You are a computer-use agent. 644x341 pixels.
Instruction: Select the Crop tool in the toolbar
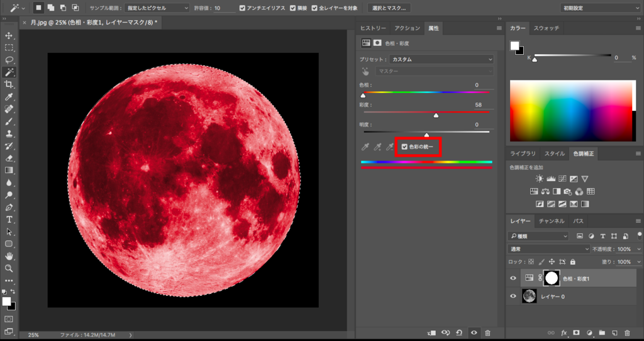pos(9,84)
